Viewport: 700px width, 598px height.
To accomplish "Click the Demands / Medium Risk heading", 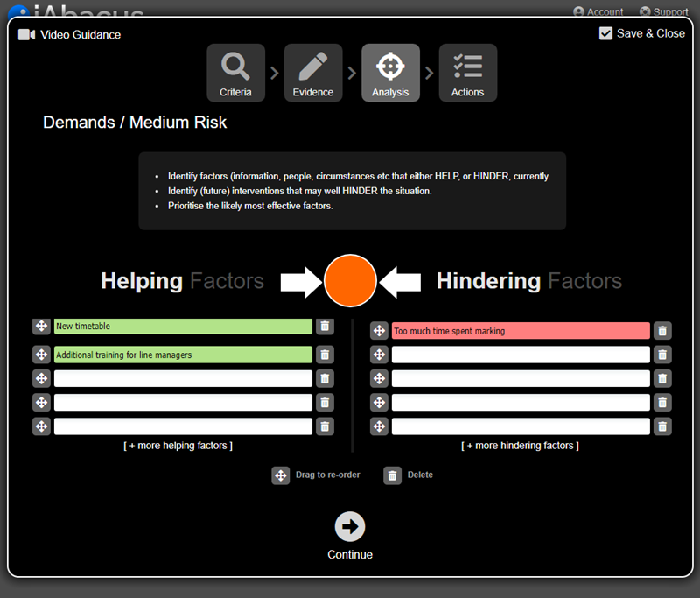I will click(x=135, y=123).
